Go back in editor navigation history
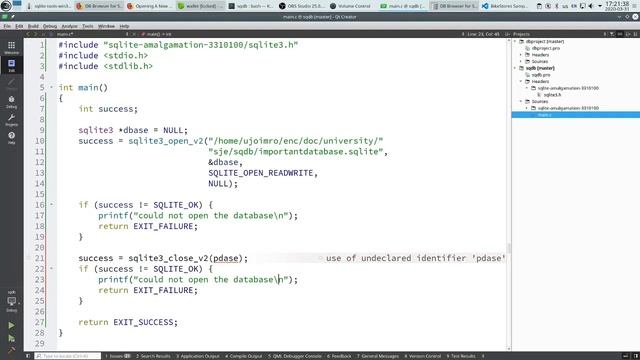640x360 pixels. pos(28,34)
